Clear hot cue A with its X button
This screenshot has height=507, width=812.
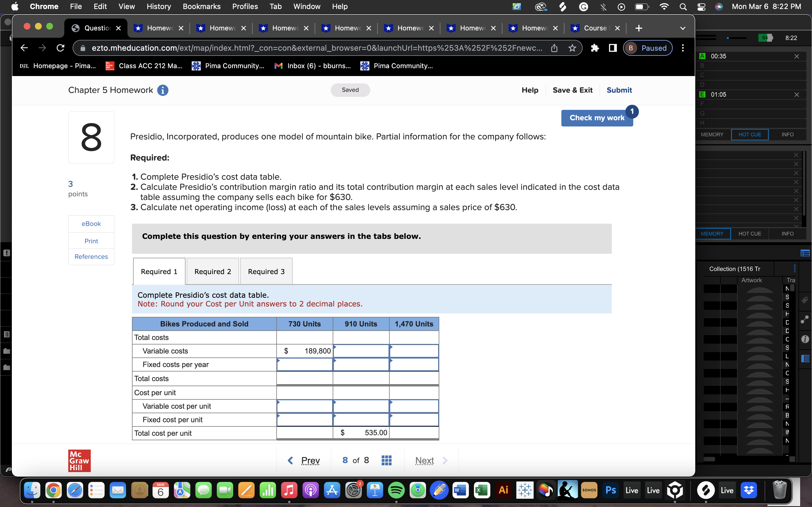point(797,56)
